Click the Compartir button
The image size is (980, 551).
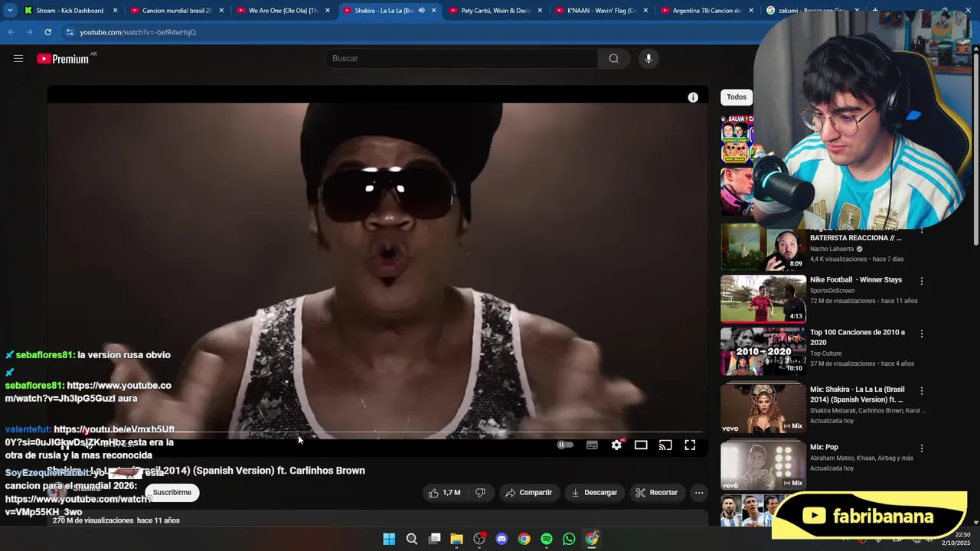[x=528, y=493]
